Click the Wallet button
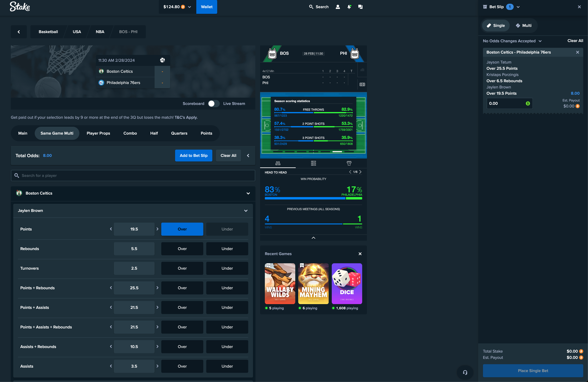The height and width of the screenshot is (382, 588). [x=207, y=7]
